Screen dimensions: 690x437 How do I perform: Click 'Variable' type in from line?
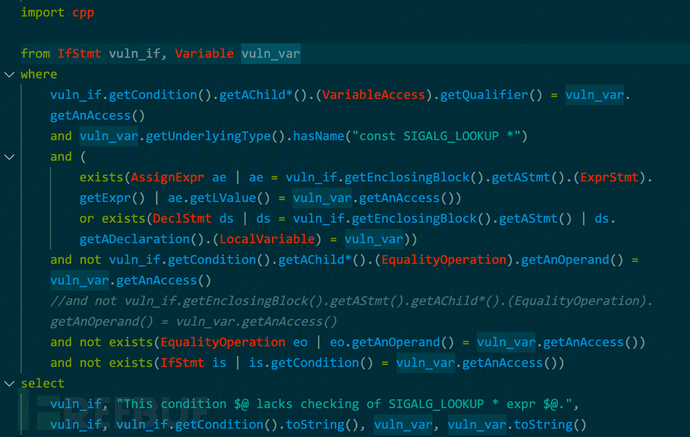204,54
